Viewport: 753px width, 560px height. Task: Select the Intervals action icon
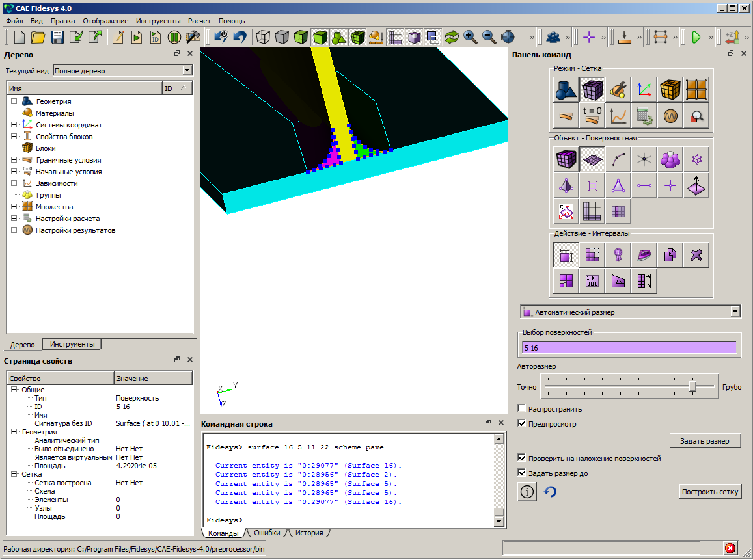pyautogui.click(x=566, y=255)
